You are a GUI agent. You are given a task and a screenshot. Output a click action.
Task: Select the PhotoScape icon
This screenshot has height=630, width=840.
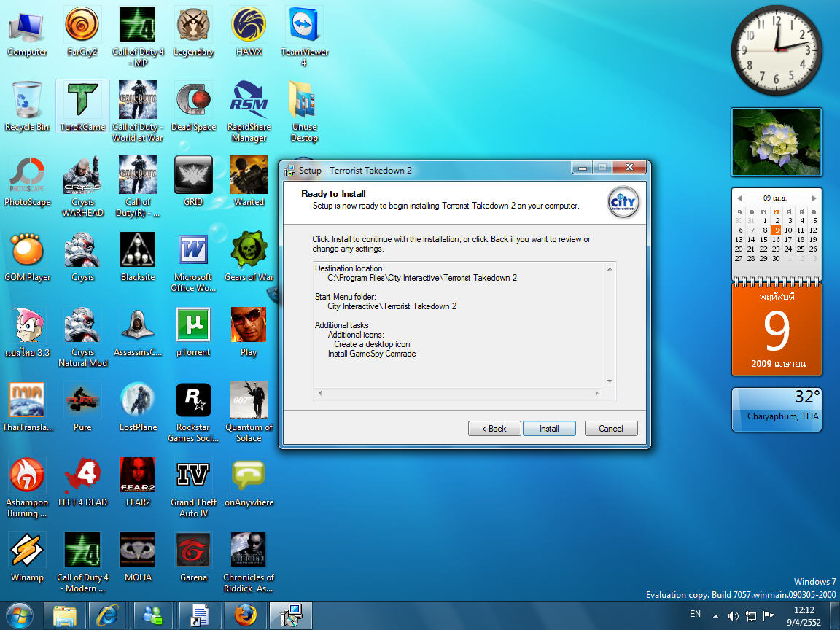point(27,182)
